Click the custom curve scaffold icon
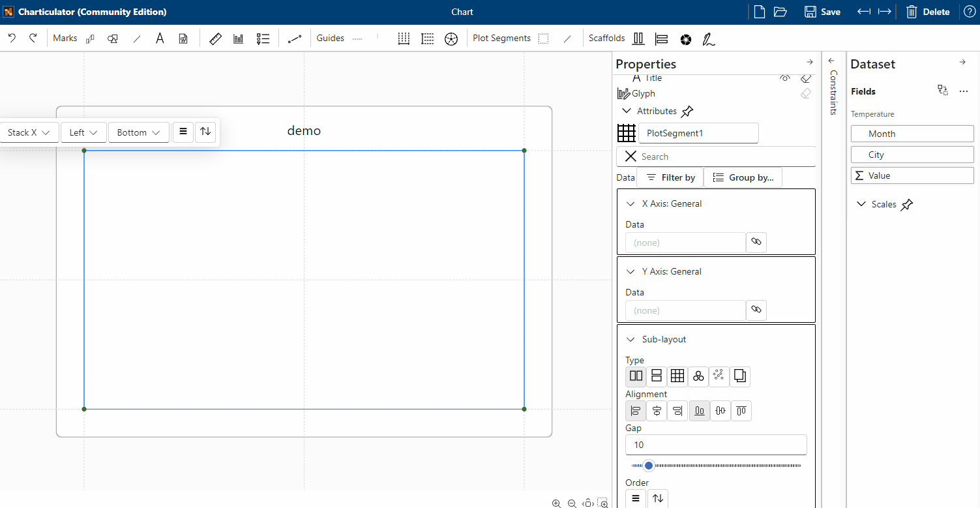980x508 pixels. 709,39
